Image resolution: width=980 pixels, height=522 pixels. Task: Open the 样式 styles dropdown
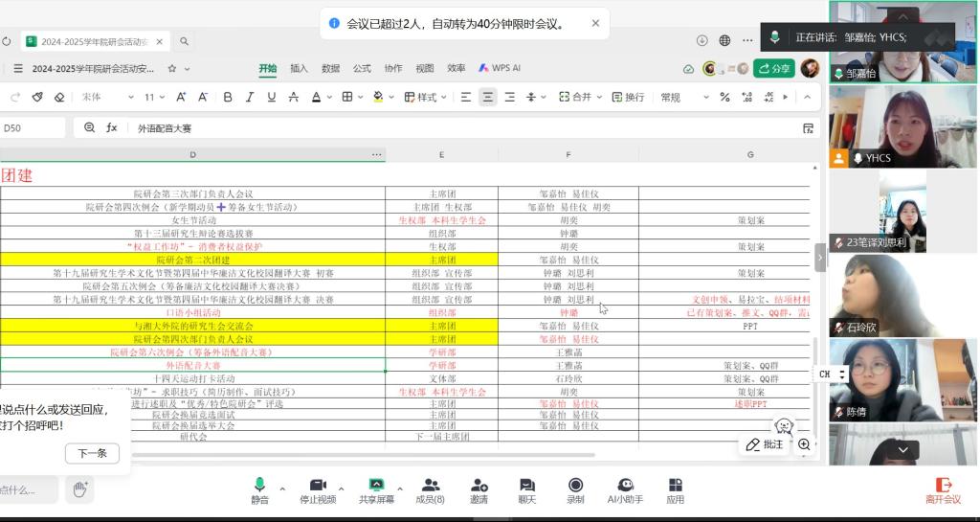[426, 97]
